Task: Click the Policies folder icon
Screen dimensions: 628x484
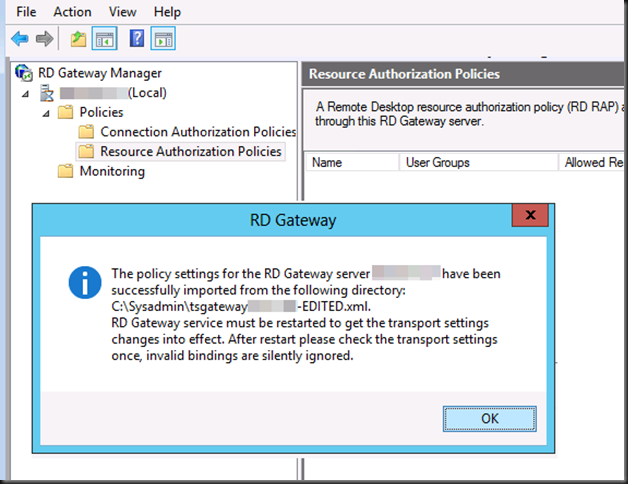Action: point(66,112)
